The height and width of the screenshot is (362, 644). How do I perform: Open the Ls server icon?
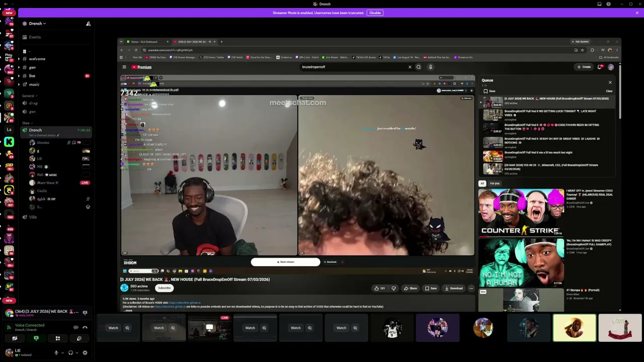click(9, 130)
